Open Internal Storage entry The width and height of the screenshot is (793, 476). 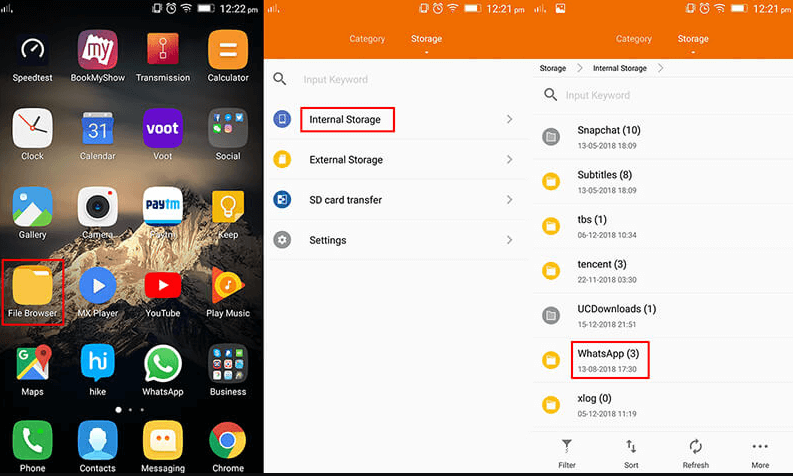pyautogui.click(x=394, y=119)
